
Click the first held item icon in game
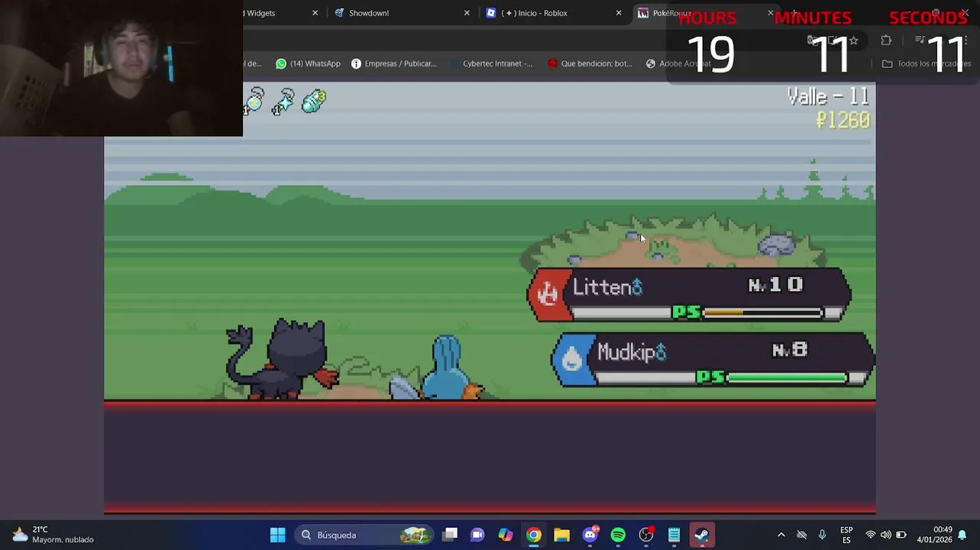coord(254,101)
